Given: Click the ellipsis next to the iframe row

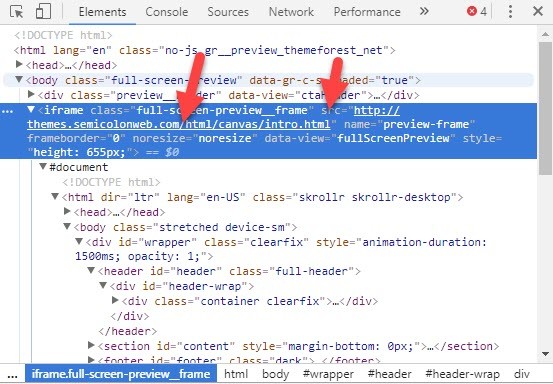Looking at the screenshot, I should pos(7,111).
